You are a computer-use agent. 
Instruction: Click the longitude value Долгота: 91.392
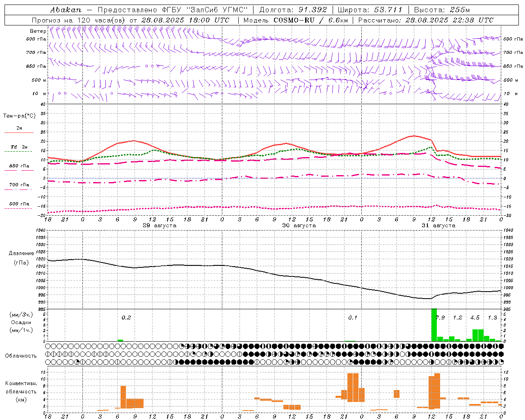click(x=293, y=10)
